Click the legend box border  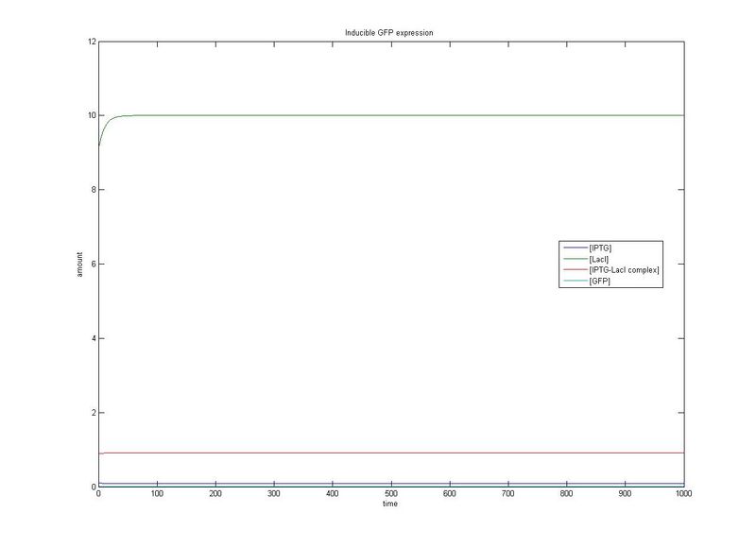click(611, 241)
